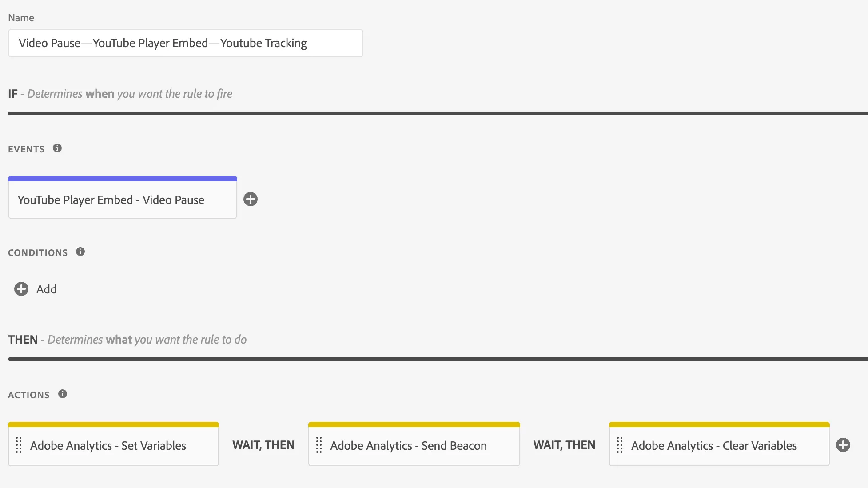Click the EVENTS section heading
Image resolution: width=868 pixels, height=488 pixels.
coord(26,149)
